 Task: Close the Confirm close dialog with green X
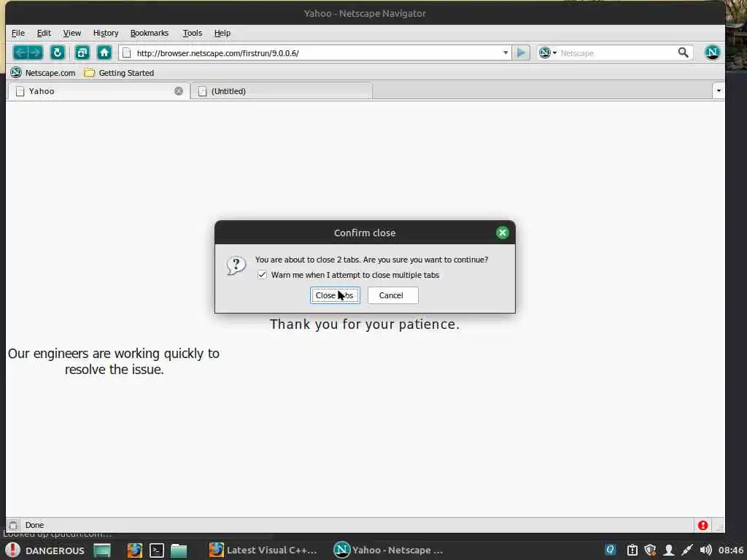coord(502,233)
